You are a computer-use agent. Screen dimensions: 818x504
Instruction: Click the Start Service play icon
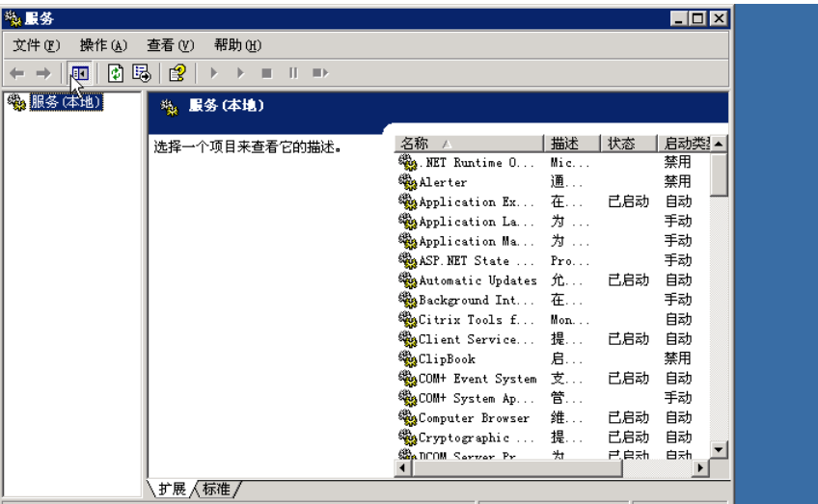point(214,73)
